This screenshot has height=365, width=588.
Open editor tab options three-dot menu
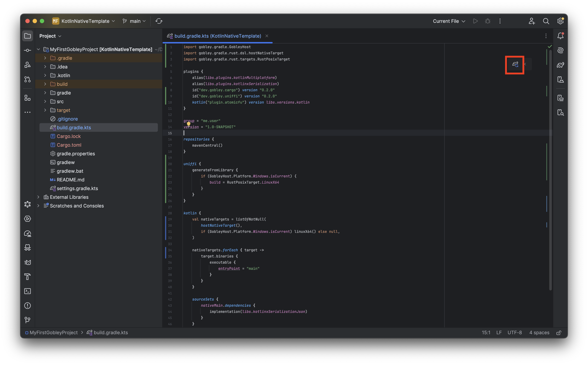point(546,36)
